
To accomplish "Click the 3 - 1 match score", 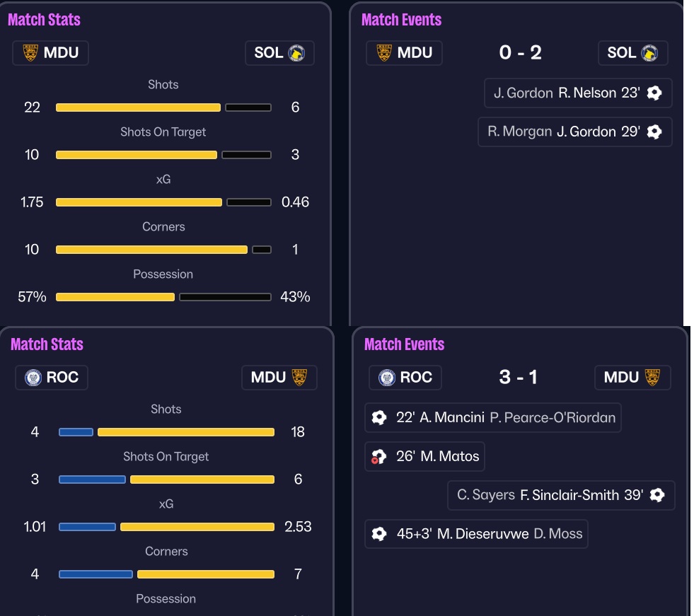I will coord(518,378).
